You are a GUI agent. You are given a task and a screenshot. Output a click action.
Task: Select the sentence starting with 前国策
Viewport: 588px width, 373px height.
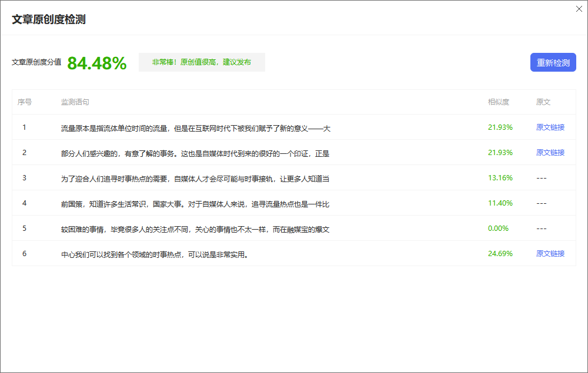tap(195, 204)
